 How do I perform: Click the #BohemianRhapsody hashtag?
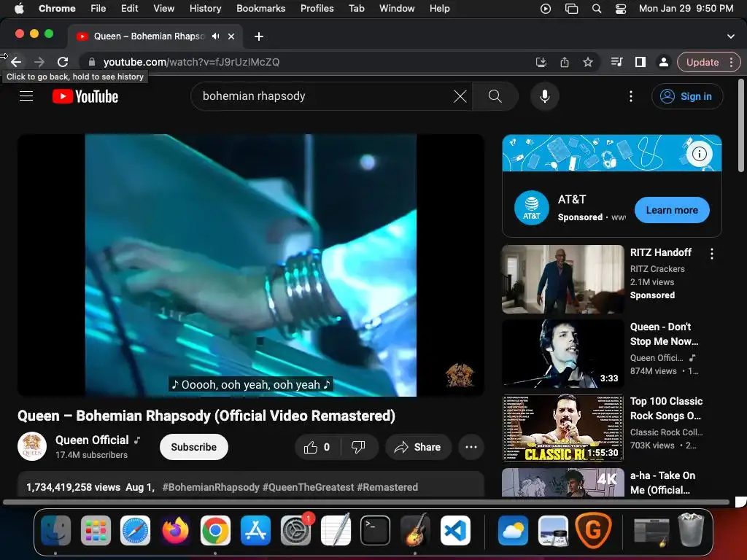tap(211, 487)
